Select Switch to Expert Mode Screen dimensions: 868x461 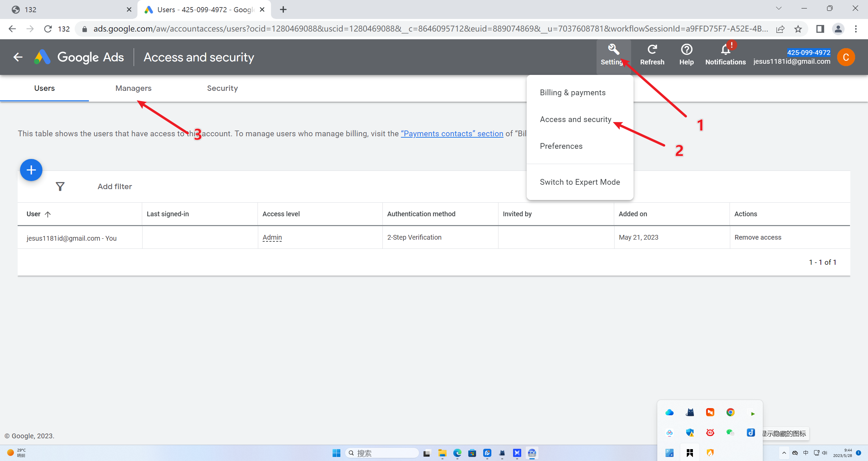(x=580, y=182)
